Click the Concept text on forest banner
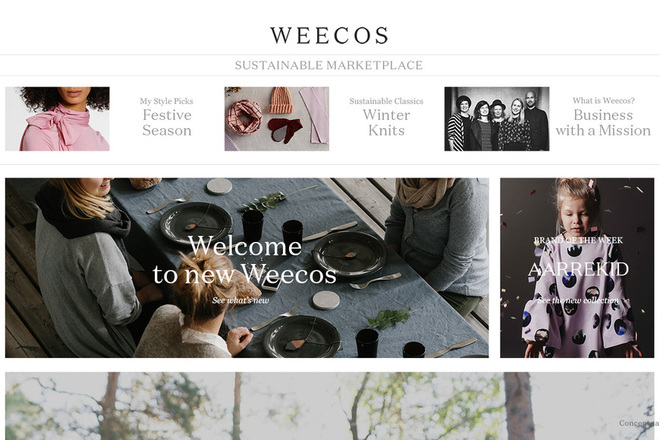660x440 pixels. tap(638, 423)
